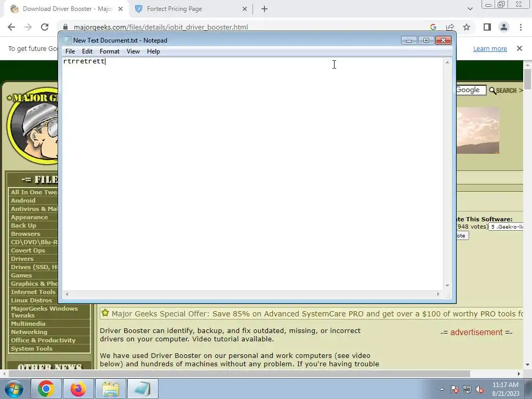
Task: Open the Games category link
Action: [21, 275]
